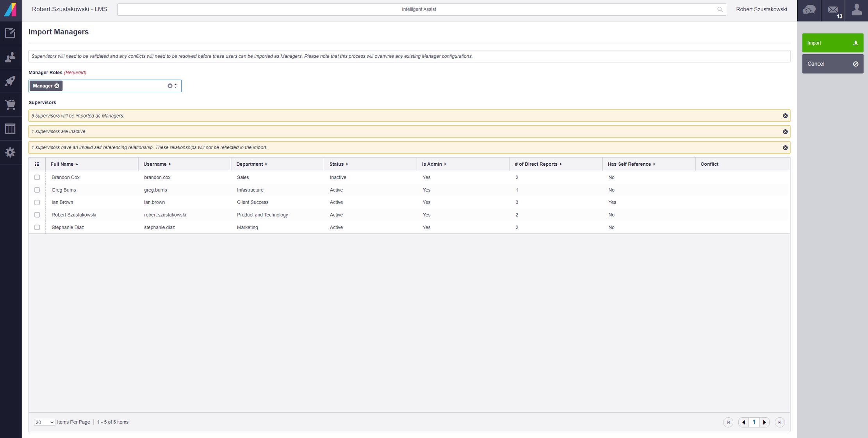Click the stephanie.diaz username cell
The width and height of the screenshot is (868, 438).
coord(159,227)
